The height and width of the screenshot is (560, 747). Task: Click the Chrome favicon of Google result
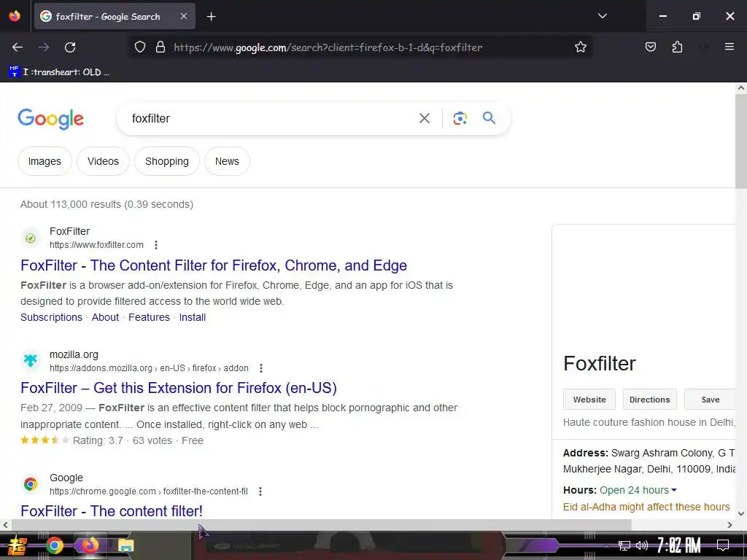point(31,484)
